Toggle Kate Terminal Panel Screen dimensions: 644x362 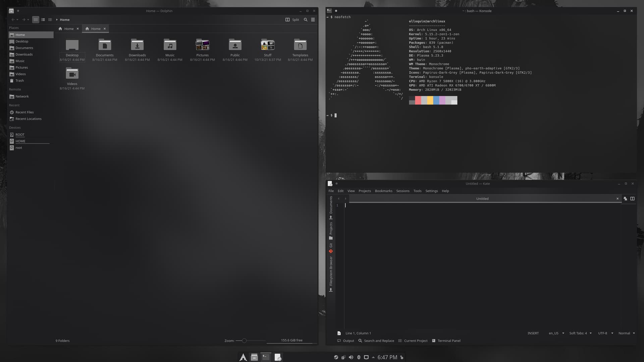[x=446, y=341]
